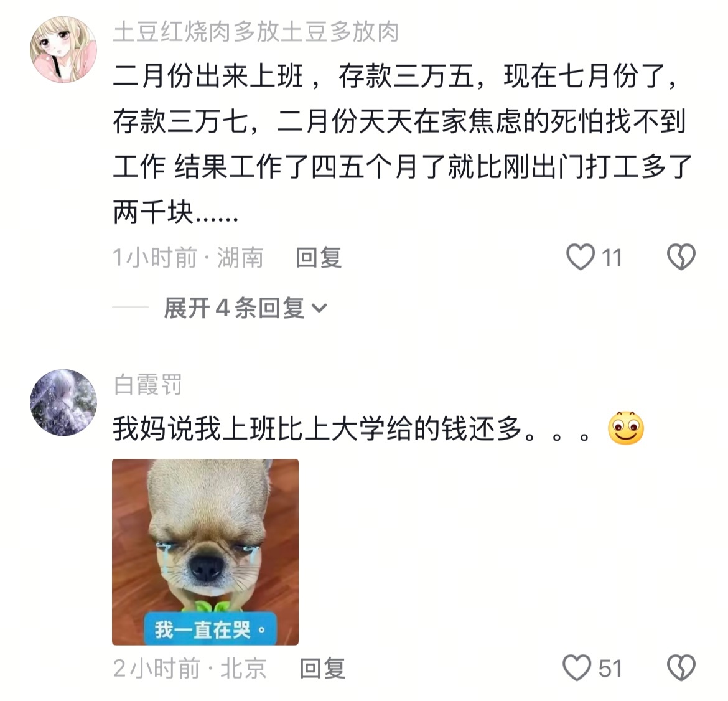Reply to the 2小时前 Beijing comment

(323, 669)
